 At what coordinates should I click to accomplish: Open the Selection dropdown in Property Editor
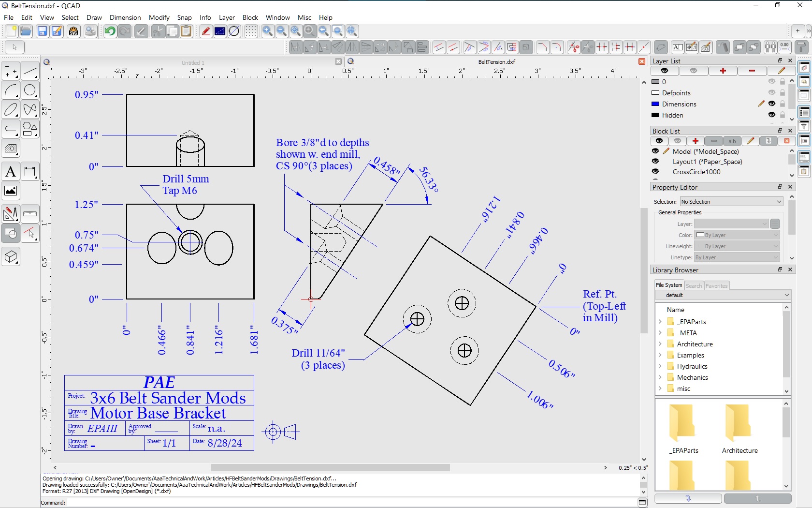pyautogui.click(x=731, y=202)
